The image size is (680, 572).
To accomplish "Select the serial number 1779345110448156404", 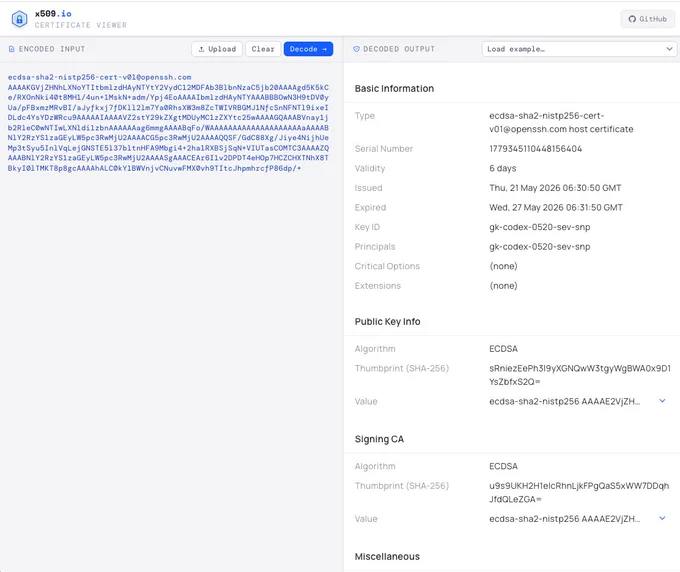I will tap(535, 149).
